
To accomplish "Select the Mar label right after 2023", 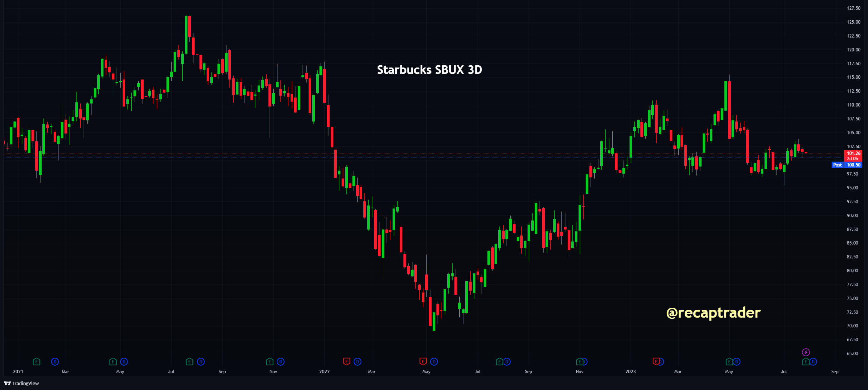I will (x=678, y=372).
